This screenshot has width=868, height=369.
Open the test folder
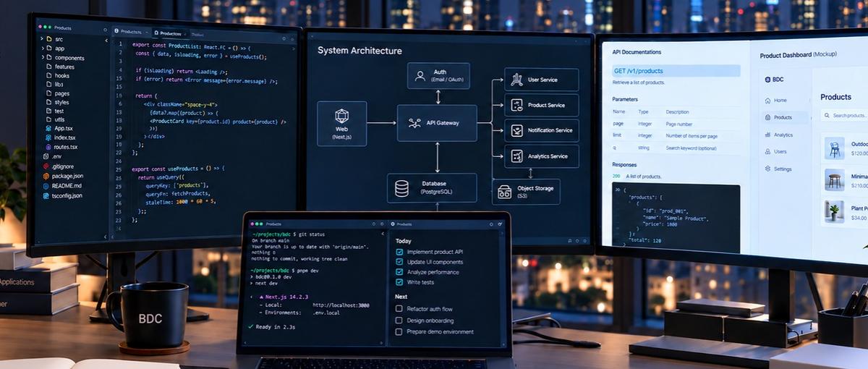coord(54,111)
